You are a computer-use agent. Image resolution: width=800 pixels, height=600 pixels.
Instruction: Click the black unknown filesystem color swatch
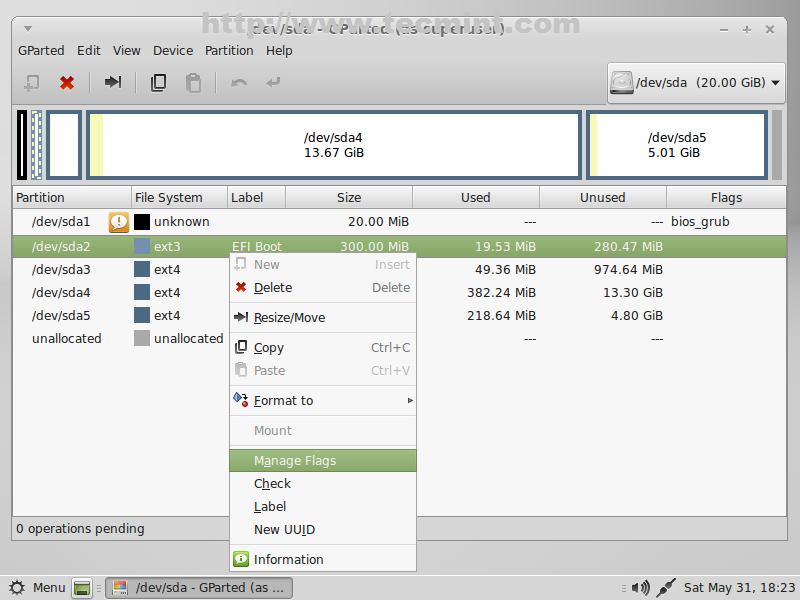[x=142, y=222]
